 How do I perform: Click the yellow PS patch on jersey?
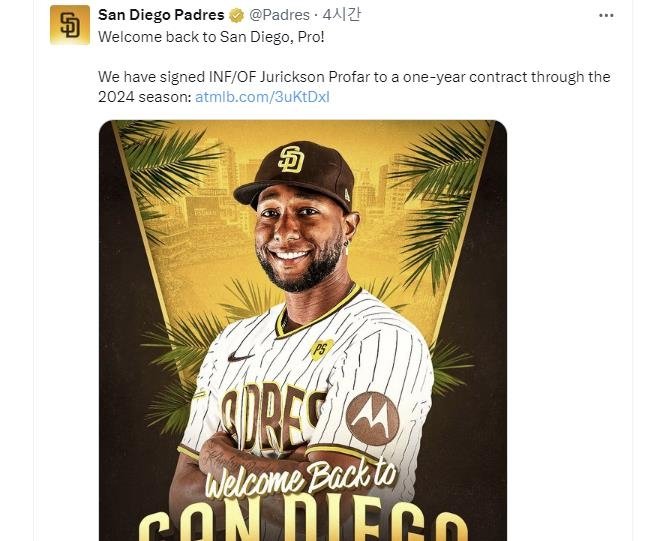pos(320,349)
